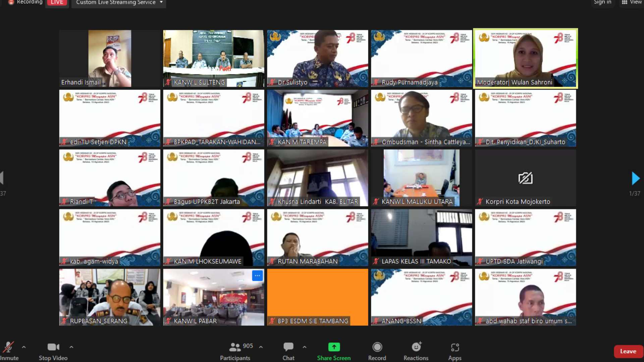Open the Apps panel
The height and width of the screenshot is (362, 644).
[x=455, y=347]
